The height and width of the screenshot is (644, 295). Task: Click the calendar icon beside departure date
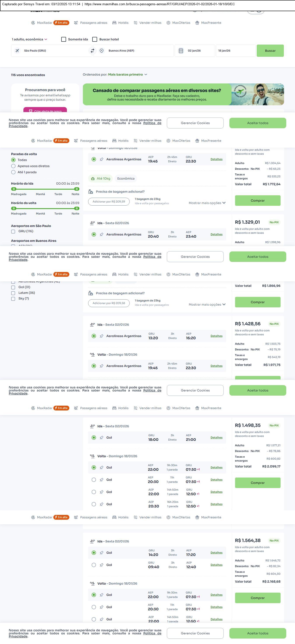181,51
